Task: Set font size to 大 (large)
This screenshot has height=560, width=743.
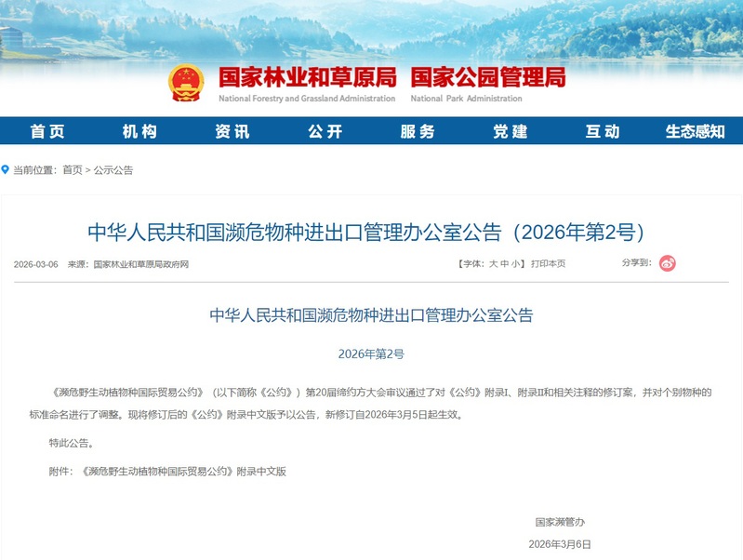Action: pyautogui.click(x=493, y=264)
